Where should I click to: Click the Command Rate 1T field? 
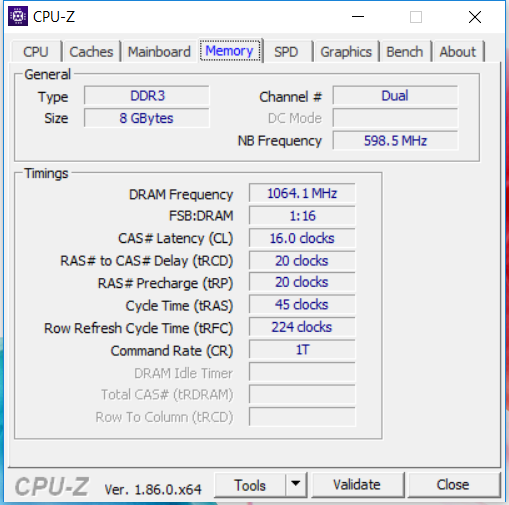point(302,350)
